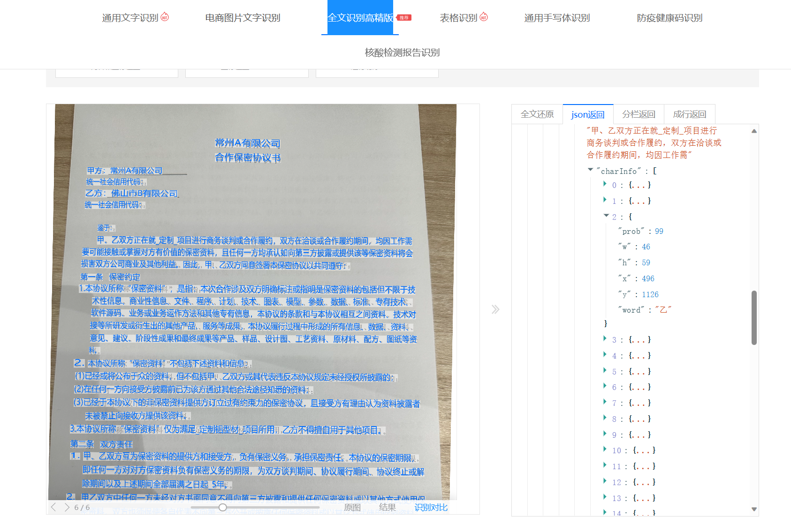Expand charInfo item 9
The width and height of the screenshot is (791, 532).
(605, 434)
